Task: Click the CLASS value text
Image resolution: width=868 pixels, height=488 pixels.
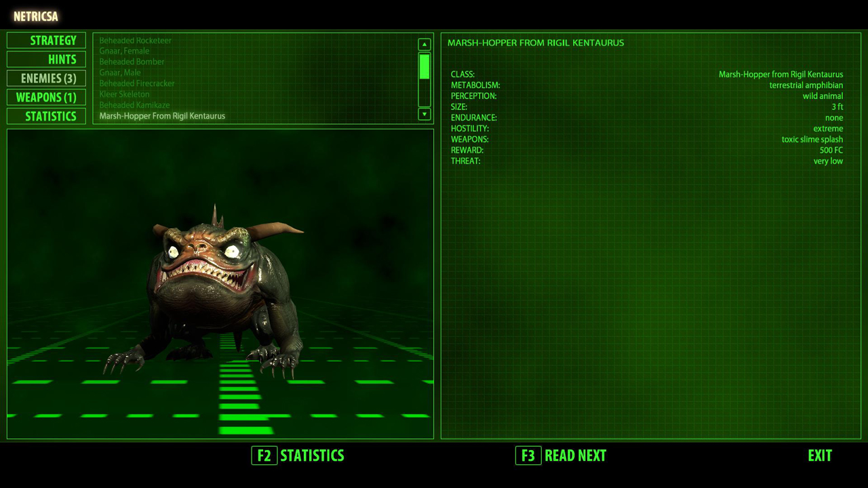Action: coord(781,75)
